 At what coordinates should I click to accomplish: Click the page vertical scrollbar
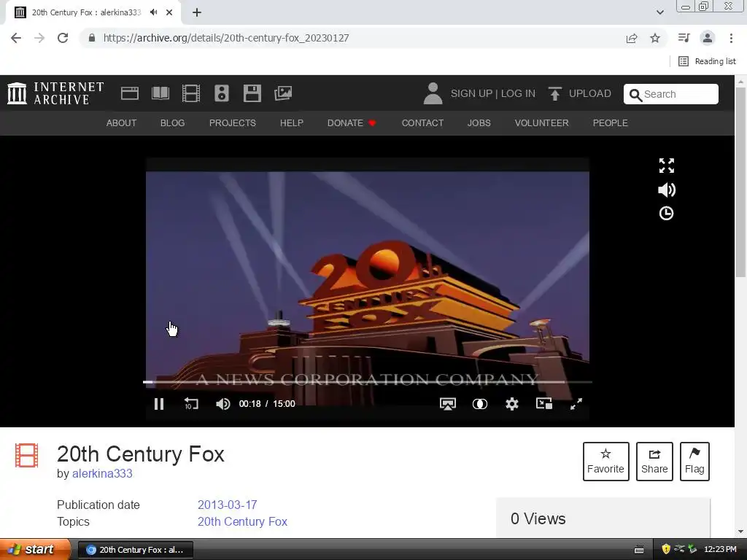(x=740, y=182)
